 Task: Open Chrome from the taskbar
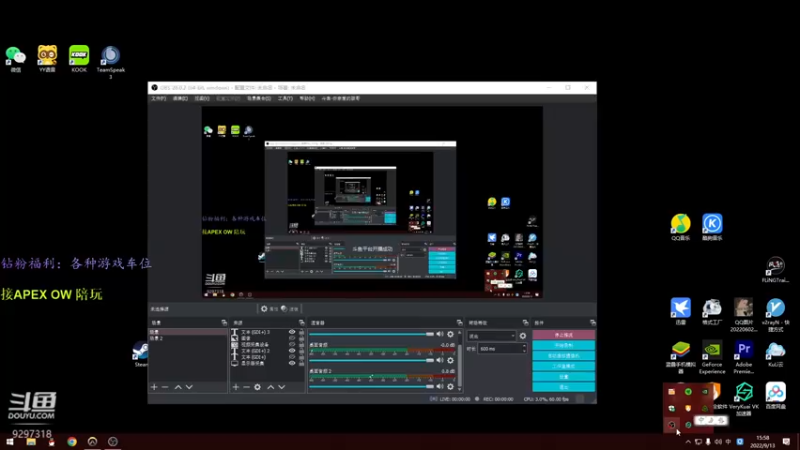(x=71, y=442)
